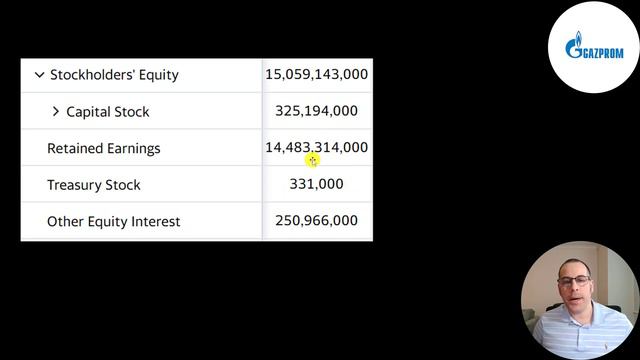The image size is (640, 360).
Task: Click the Gazprom logo's G letter
Action: click(x=574, y=49)
